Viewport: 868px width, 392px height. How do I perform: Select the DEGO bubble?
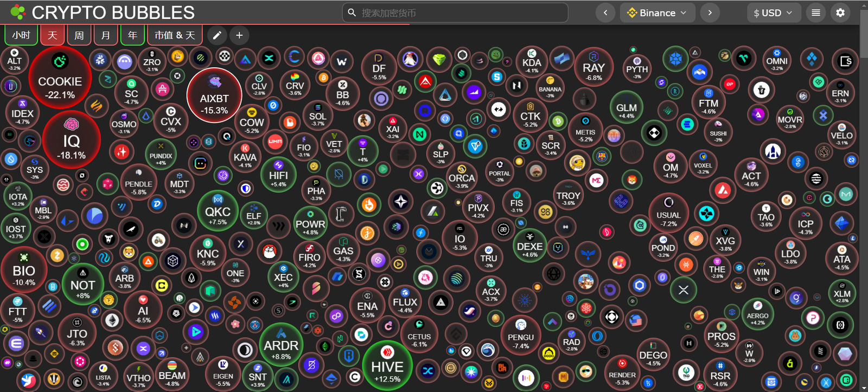pyautogui.click(x=653, y=354)
